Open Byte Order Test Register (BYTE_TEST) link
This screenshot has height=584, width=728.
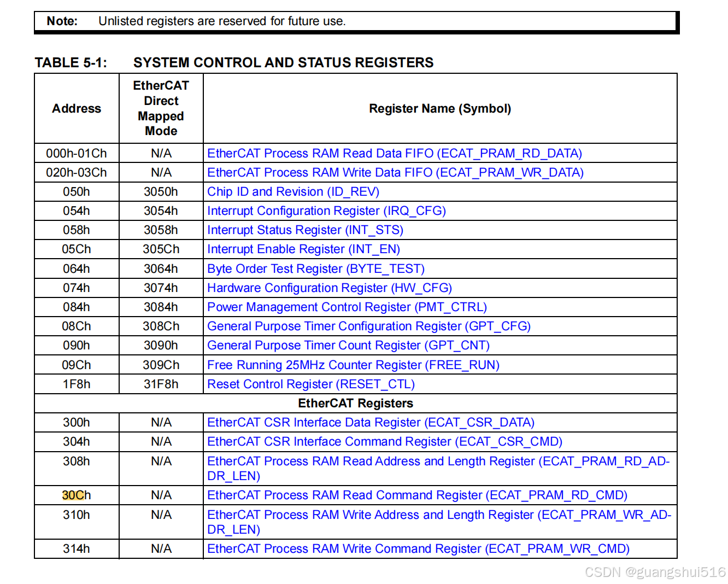pos(316,268)
